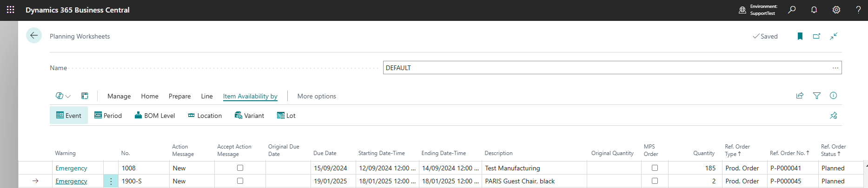Click the Due Date column header
The image size is (868, 188).
click(325, 153)
